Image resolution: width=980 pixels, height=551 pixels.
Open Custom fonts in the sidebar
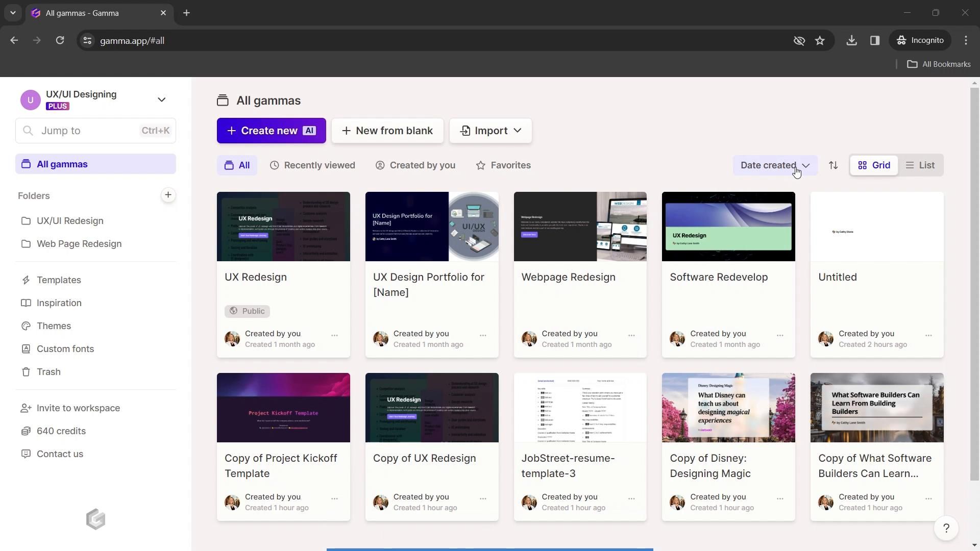tap(65, 349)
